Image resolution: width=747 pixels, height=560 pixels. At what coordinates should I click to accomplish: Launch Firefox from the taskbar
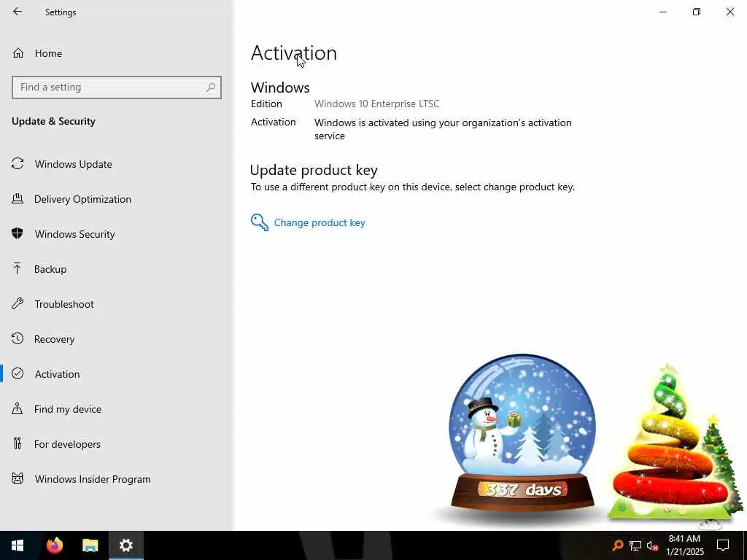(x=54, y=545)
